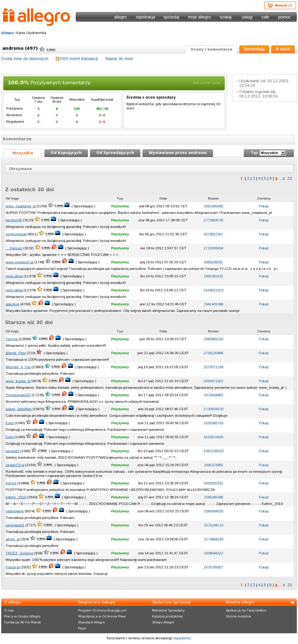Screen dimensions: 298x644
Task: Open 'RSS moich transakcji' link
Action: (x=79, y=59)
